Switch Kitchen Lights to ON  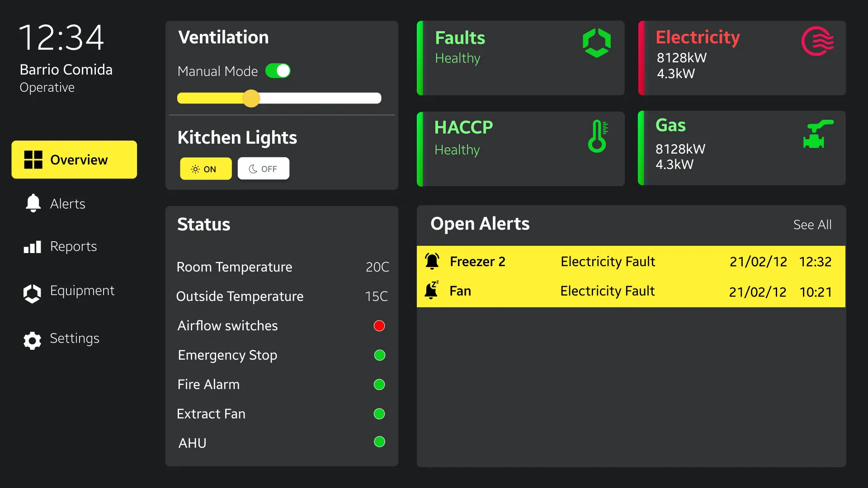point(205,169)
